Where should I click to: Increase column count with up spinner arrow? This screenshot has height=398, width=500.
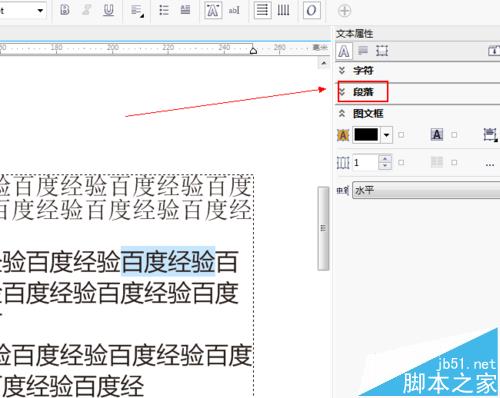(385, 159)
